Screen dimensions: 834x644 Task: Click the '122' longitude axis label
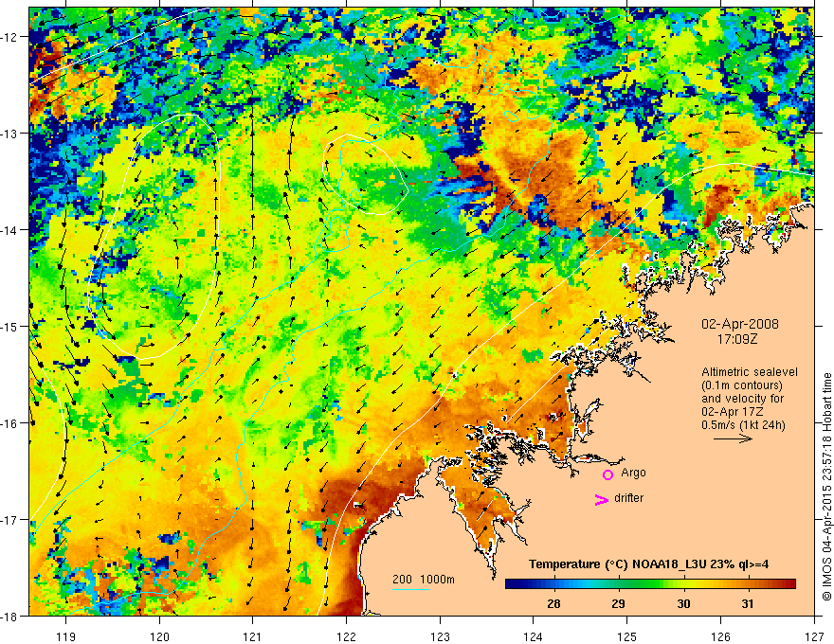(346, 636)
